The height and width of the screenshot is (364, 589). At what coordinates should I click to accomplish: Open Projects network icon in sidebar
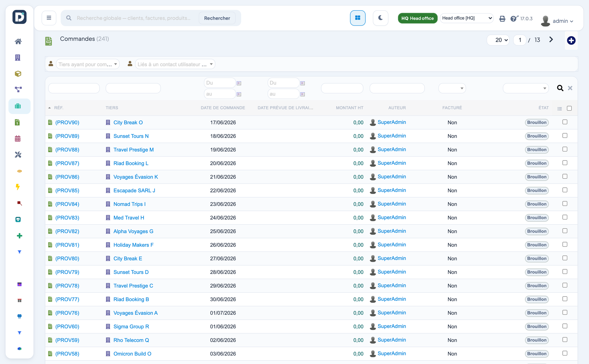pos(18,89)
